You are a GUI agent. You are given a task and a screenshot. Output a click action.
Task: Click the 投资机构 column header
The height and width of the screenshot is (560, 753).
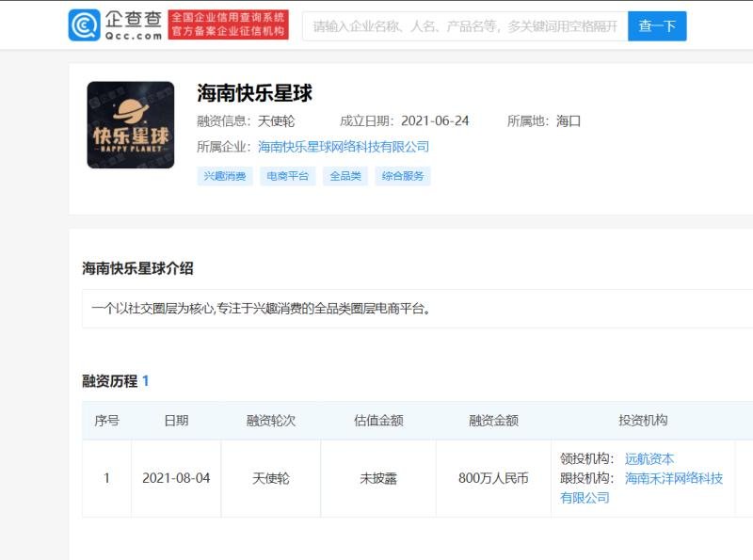click(x=643, y=421)
